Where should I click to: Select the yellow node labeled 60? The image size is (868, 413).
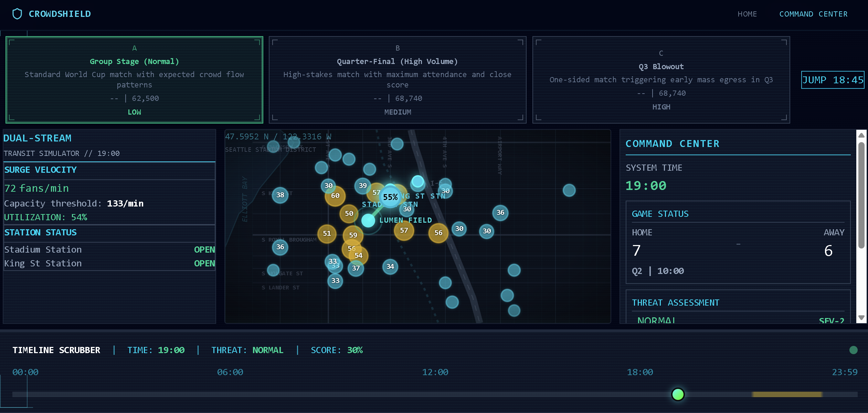[335, 195]
